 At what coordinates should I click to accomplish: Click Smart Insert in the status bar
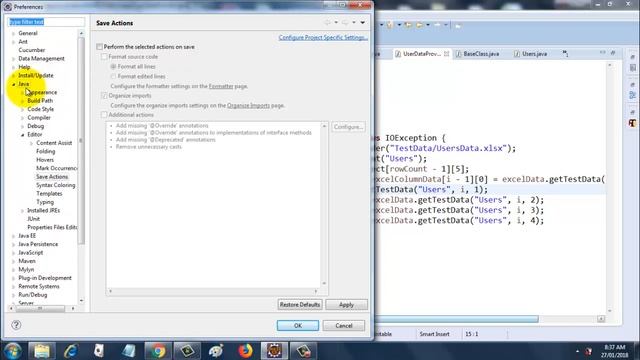point(434,334)
